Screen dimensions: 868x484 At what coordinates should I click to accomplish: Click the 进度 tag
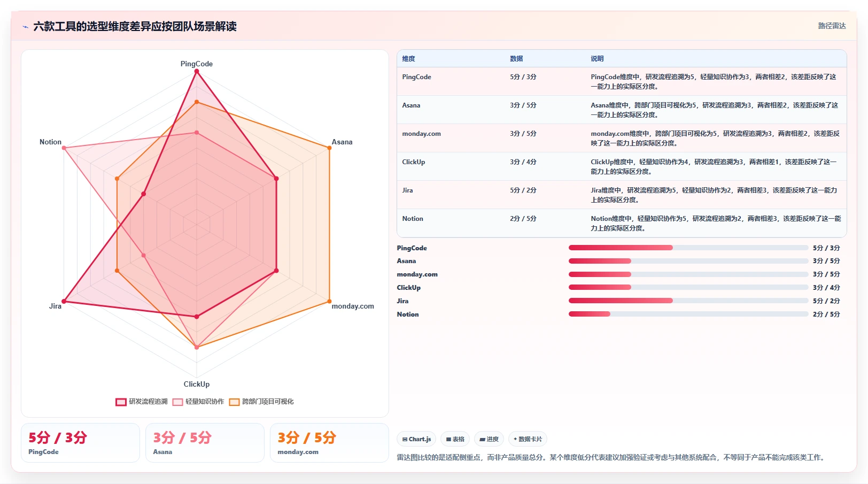489,439
